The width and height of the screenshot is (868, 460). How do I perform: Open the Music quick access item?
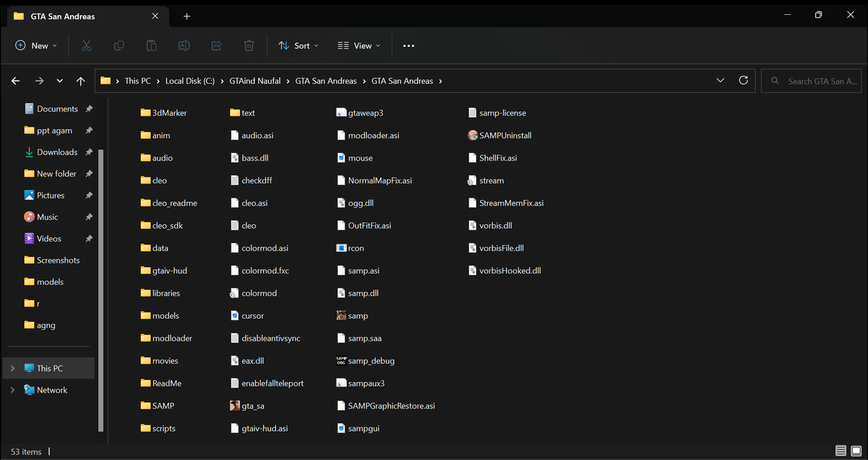click(x=47, y=217)
